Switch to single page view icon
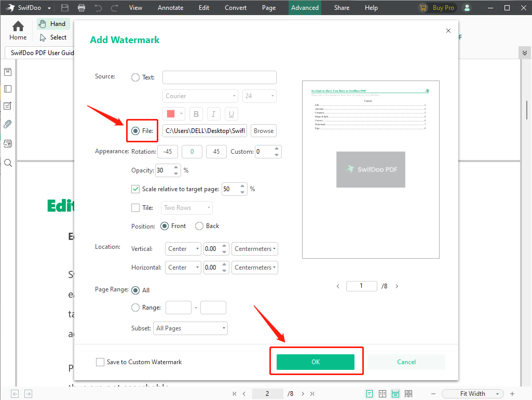This screenshot has height=400, width=532. [370, 394]
